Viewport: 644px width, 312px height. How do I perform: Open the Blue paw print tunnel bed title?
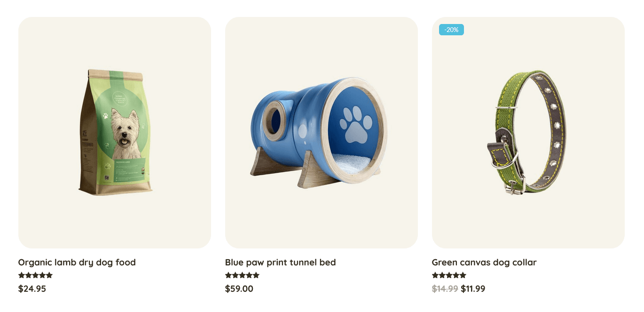(280, 263)
